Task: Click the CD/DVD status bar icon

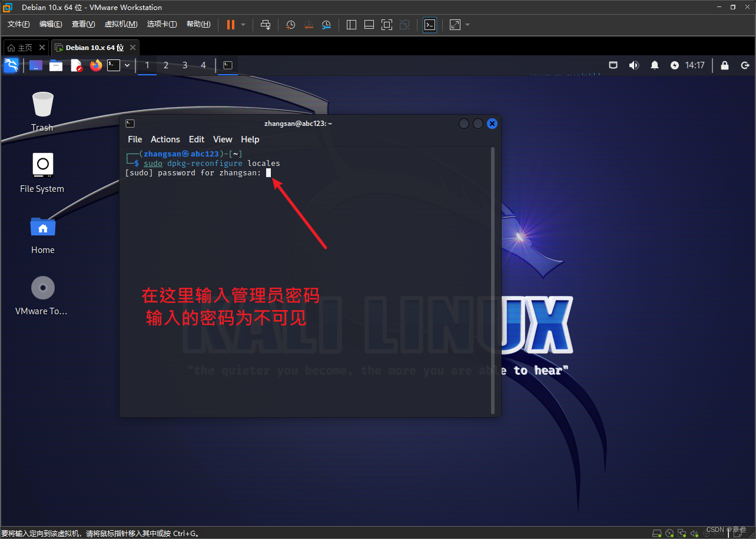Action: pyautogui.click(x=669, y=533)
